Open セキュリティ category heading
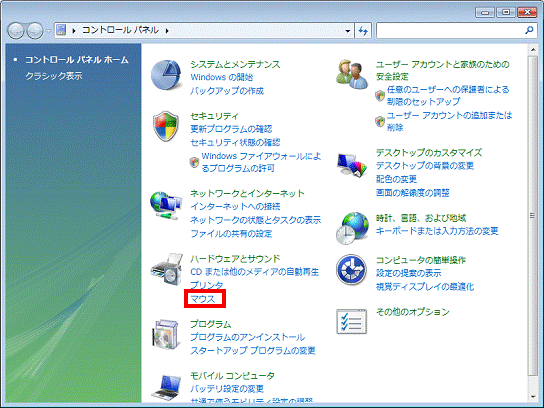Viewport: 544px width, 408px height. tap(214, 116)
